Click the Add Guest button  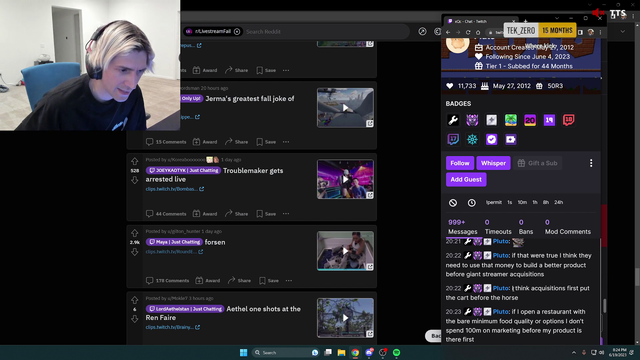point(466,180)
